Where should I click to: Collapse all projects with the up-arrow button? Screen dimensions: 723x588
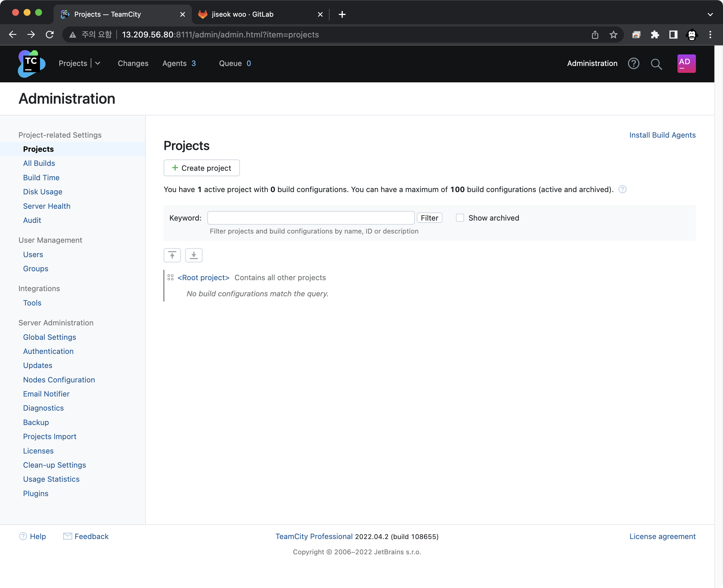pyautogui.click(x=172, y=255)
